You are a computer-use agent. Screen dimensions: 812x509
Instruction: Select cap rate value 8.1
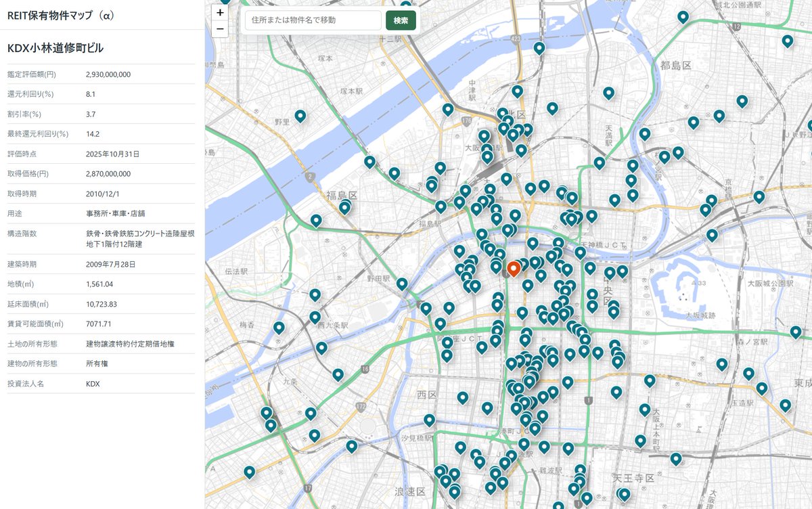(91, 94)
